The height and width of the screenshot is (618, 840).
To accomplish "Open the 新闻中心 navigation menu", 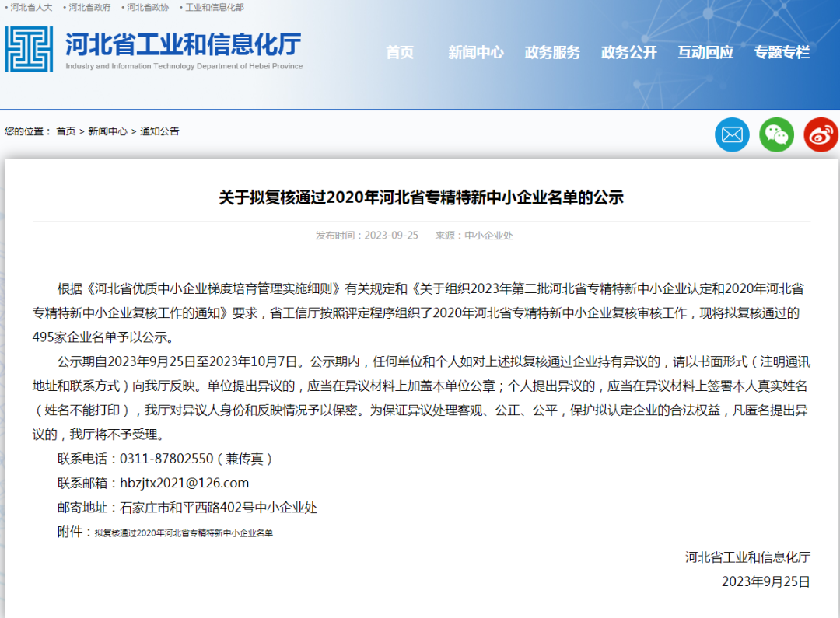I will (476, 53).
